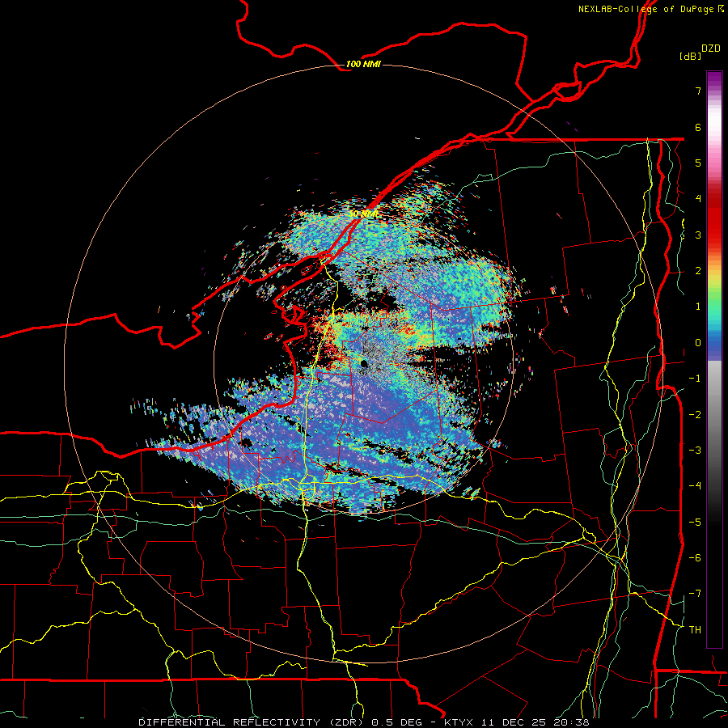728x728 pixels.
Task: Click the color scale value -1
Action: coord(695,379)
